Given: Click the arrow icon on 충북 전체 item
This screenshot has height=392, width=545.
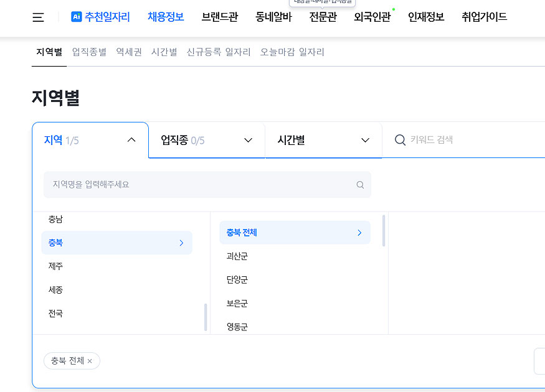Looking at the screenshot, I should pos(359,232).
